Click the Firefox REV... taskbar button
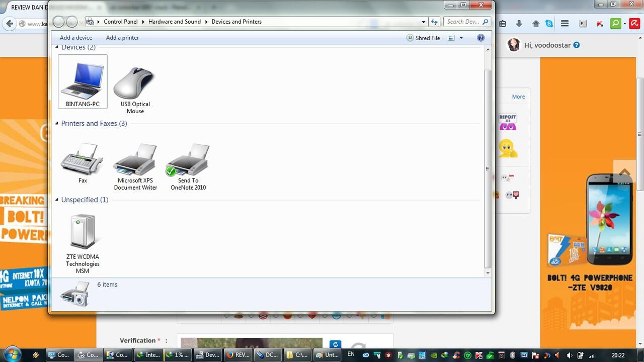The height and width of the screenshot is (362, 644). coord(237,354)
